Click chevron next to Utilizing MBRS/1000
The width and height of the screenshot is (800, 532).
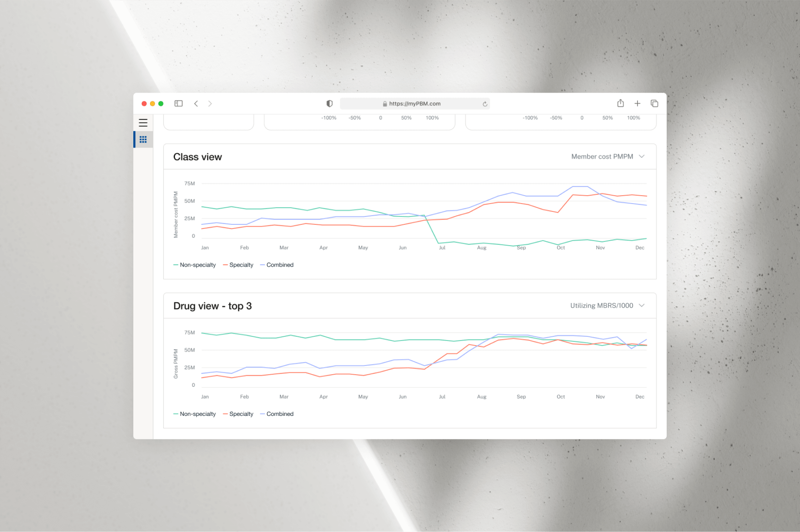(642, 305)
